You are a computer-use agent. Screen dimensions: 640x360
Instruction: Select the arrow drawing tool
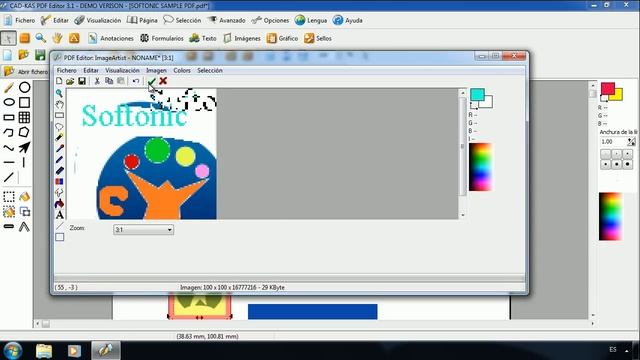click(x=24, y=147)
